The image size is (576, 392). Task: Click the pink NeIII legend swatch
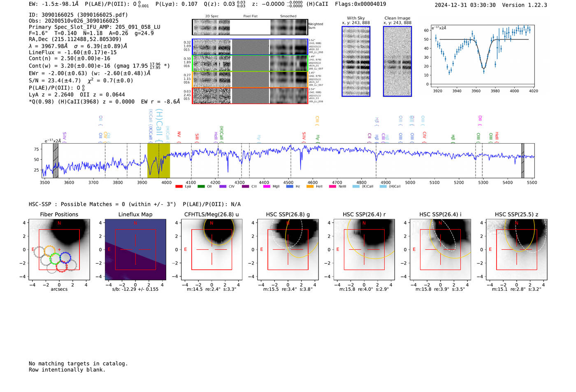pyautogui.click(x=332, y=187)
